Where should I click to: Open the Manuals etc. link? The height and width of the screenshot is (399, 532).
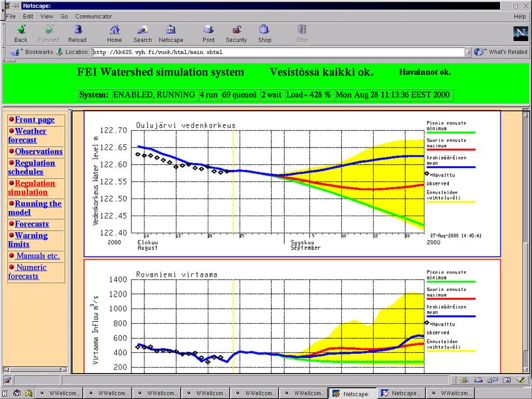[38, 256]
